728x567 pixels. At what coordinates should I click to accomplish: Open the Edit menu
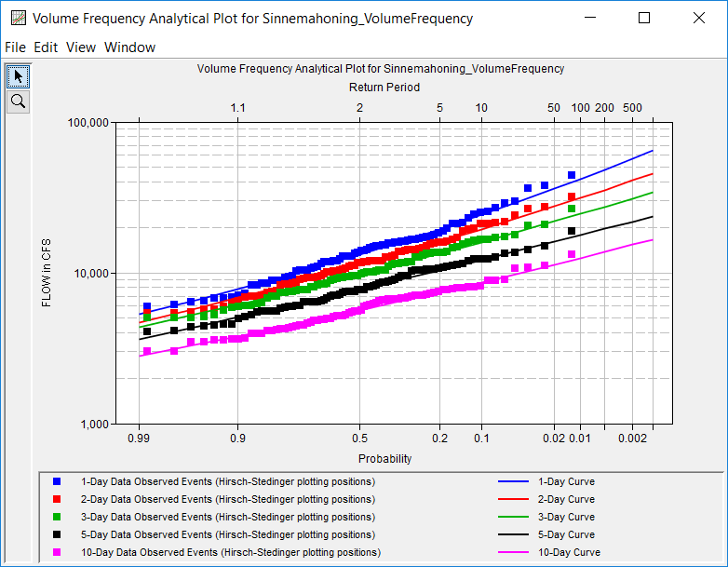point(46,47)
